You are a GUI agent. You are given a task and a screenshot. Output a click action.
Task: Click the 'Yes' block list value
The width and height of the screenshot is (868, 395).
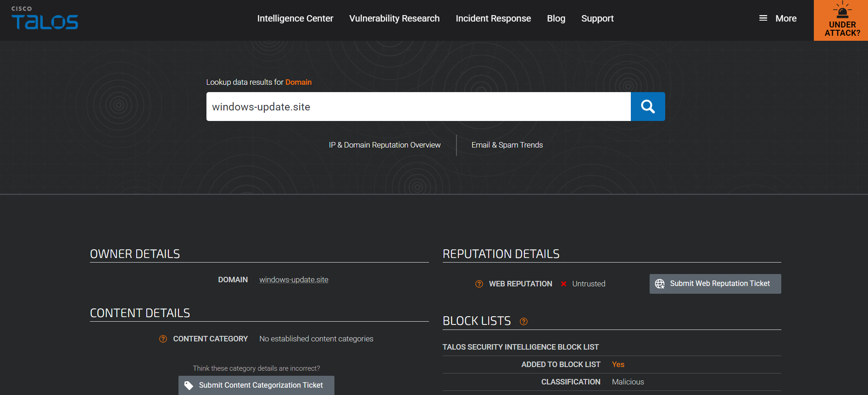pos(618,365)
